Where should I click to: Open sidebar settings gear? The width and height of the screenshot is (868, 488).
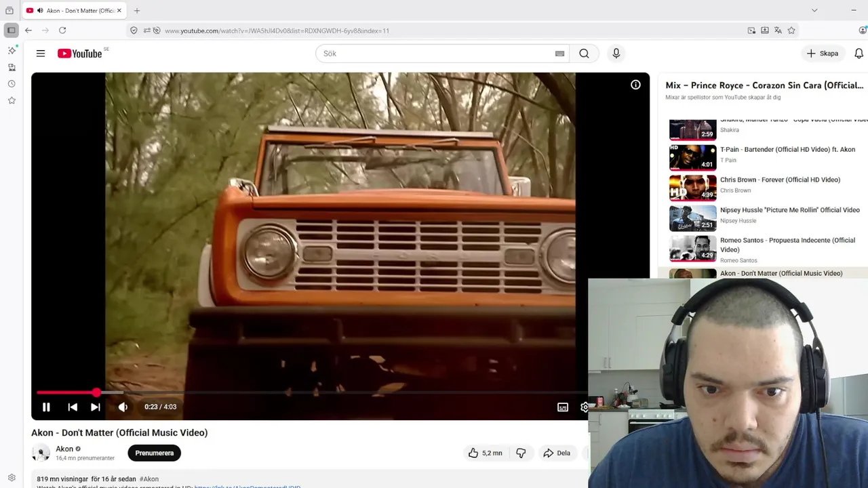[x=12, y=478]
